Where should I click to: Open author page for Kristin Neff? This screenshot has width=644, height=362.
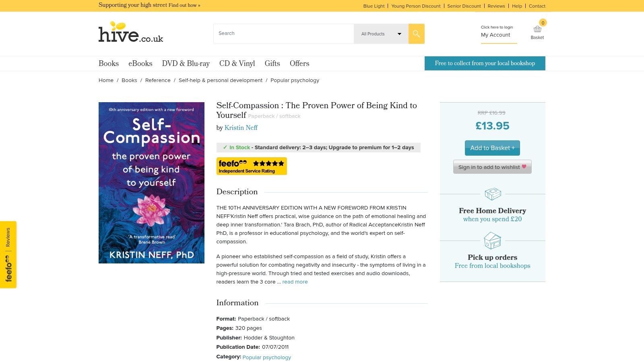coord(241,128)
